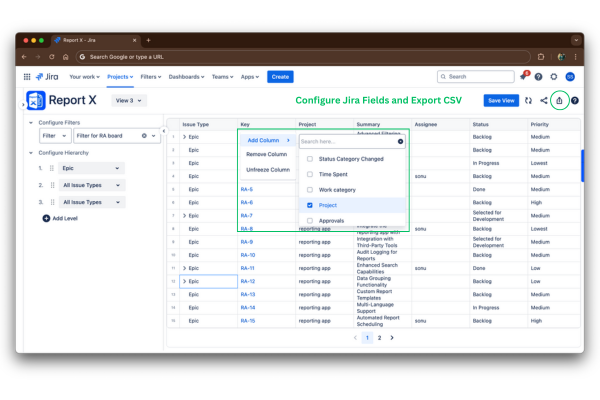The height and width of the screenshot is (400, 600).
Task: Clear the 'Filter for RA board' selection
Action: [x=144, y=136]
